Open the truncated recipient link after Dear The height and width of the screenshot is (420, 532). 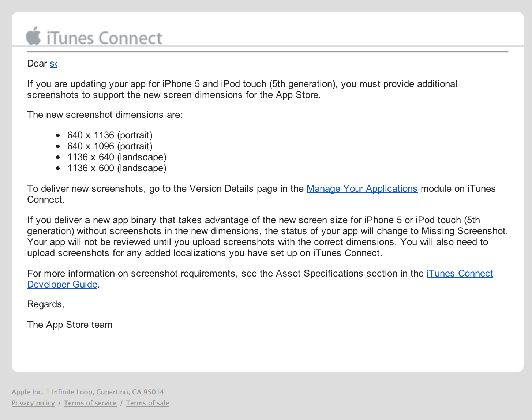click(x=53, y=64)
